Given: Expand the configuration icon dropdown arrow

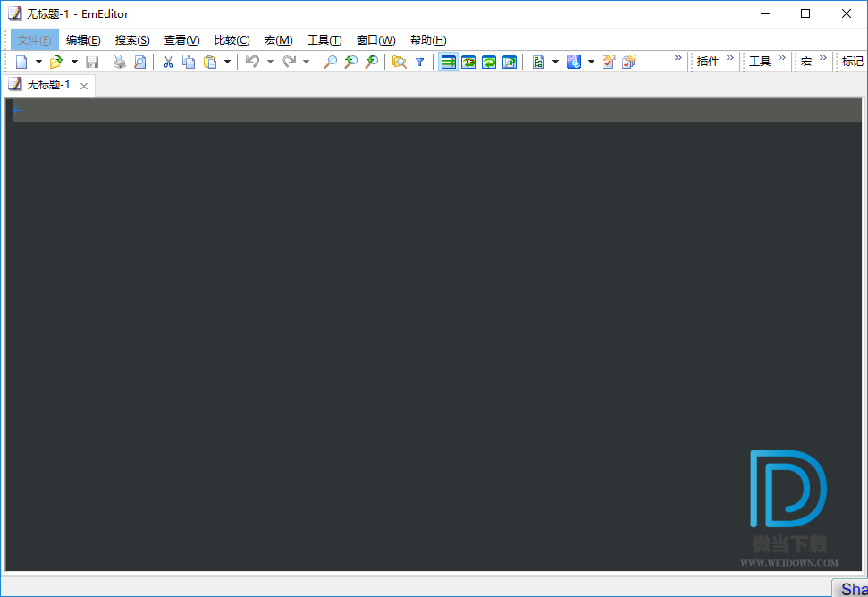Looking at the screenshot, I should pos(555,62).
